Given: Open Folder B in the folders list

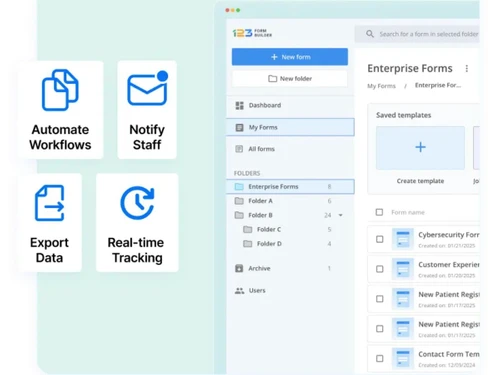Looking at the screenshot, I should [x=290, y=215].
